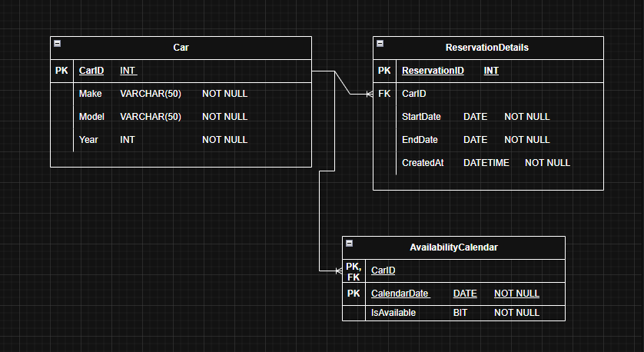Click the CreatedAt DATETIME row
This screenshot has width=644, height=352.
pyautogui.click(x=486, y=163)
